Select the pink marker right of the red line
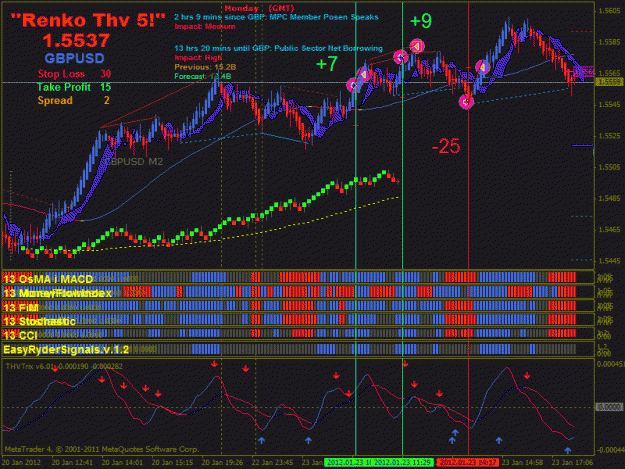The image size is (625, 469). tap(482, 67)
